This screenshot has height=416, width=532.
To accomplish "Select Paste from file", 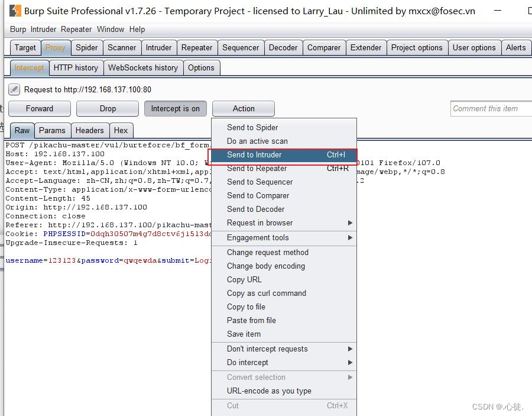I will (x=284, y=320).
